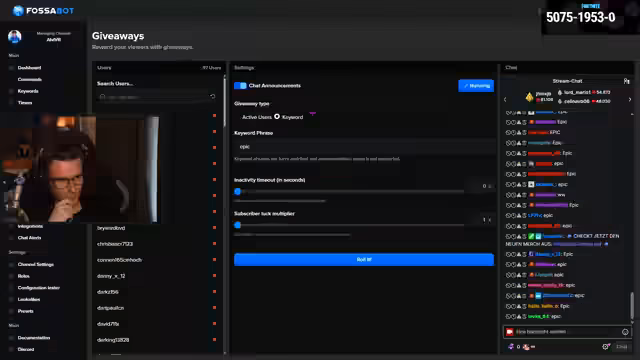This screenshot has width=640, height=360.
Task: Select user derking12828 in the list
Action: (x=113, y=340)
